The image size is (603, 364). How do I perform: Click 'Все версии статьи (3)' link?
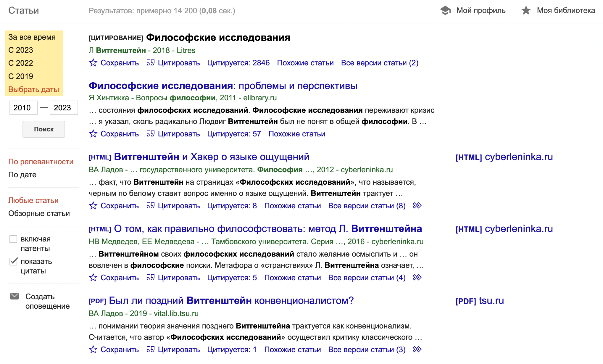367,349
